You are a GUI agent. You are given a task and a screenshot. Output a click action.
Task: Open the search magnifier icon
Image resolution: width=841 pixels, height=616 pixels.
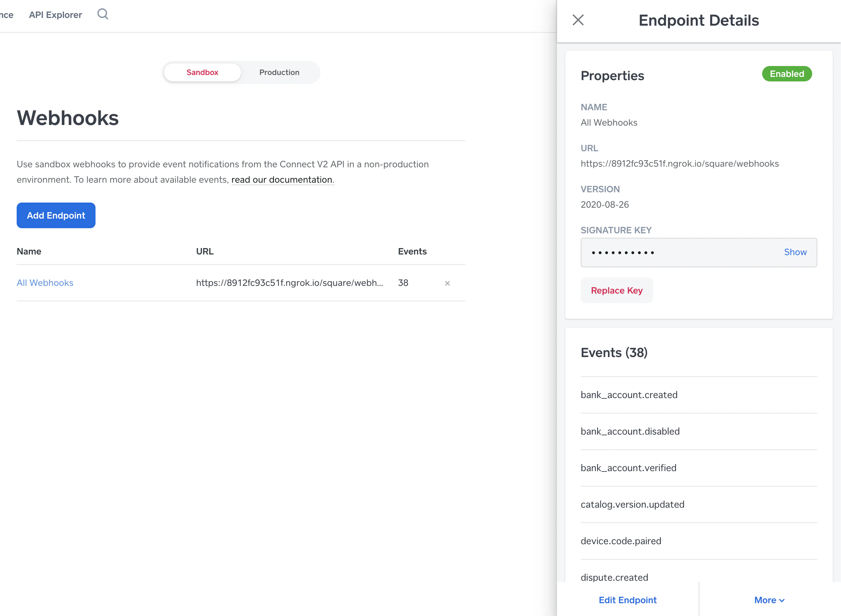click(103, 14)
